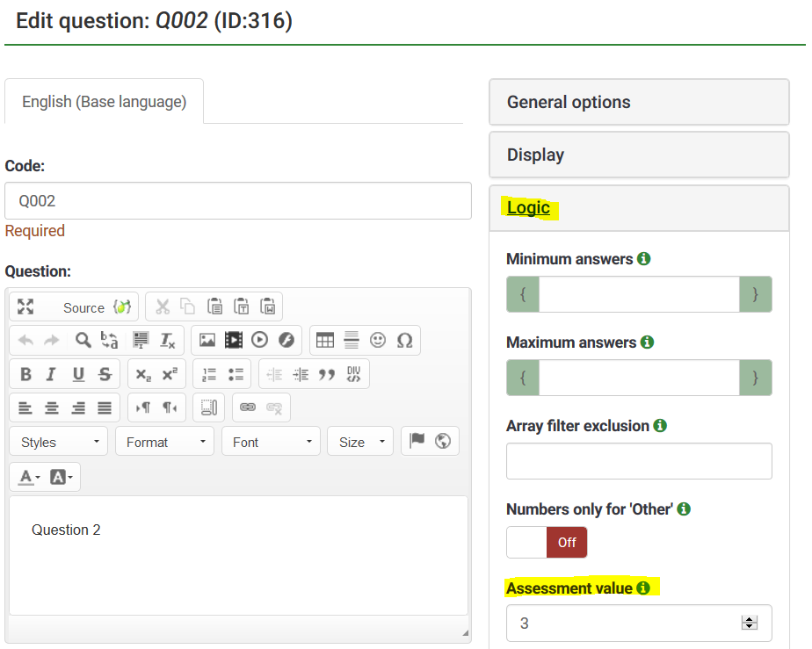
Task: Insert an image into the question
Action: pyautogui.click(x=207, y=340)
